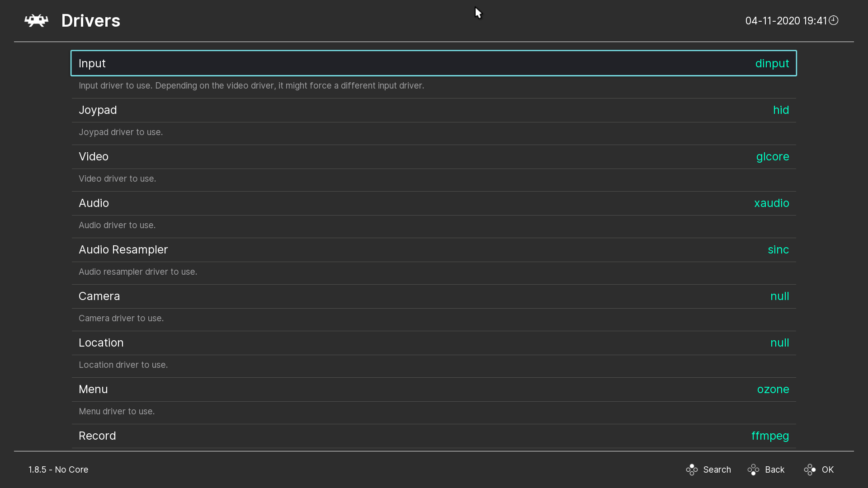The image size is (868, 488).
Task: Click the clock icon beside the date
Action: [834, 20]
